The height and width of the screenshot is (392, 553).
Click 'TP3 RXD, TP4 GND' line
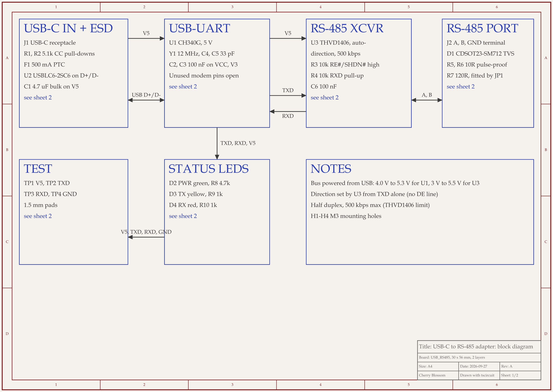[x=50, y=194]
